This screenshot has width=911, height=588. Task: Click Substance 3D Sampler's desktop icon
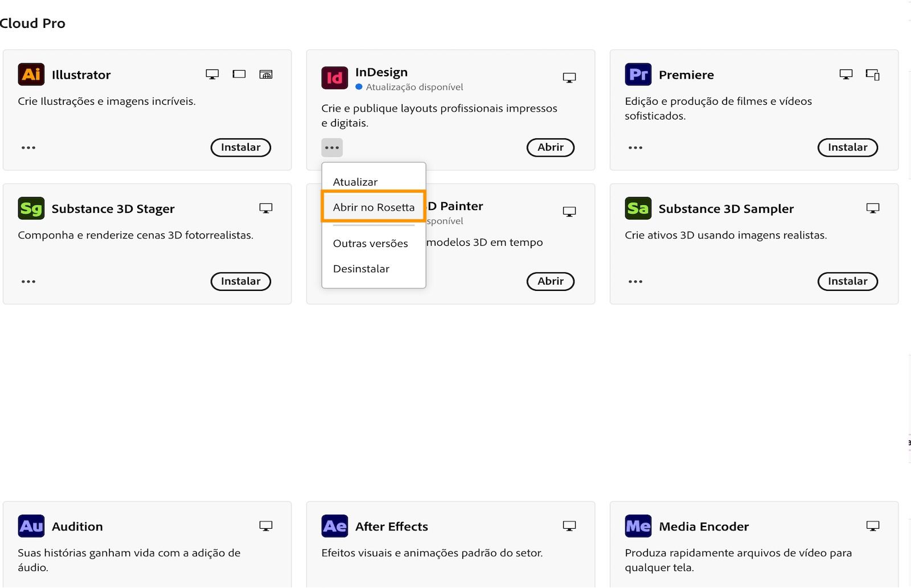(873, 208)
